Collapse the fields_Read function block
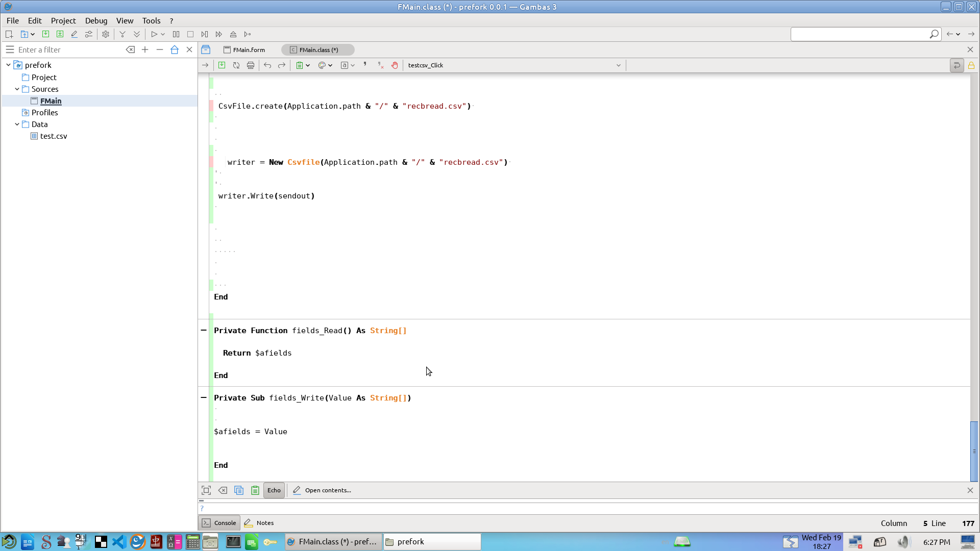The height and width of the screenshot is (551, 980). point(204,331)
